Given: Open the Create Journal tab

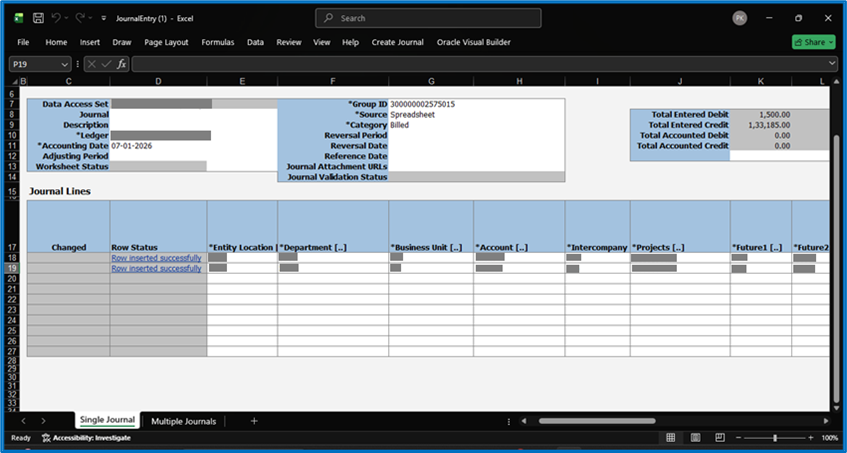Looking at the screenshot, I should [x=397, y=42].
